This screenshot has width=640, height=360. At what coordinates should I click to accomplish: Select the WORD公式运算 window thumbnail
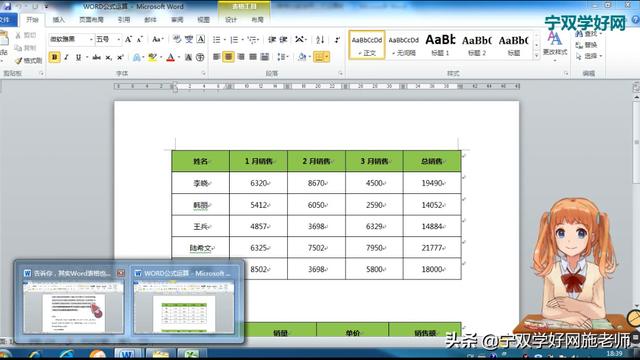tap(184, 302)
